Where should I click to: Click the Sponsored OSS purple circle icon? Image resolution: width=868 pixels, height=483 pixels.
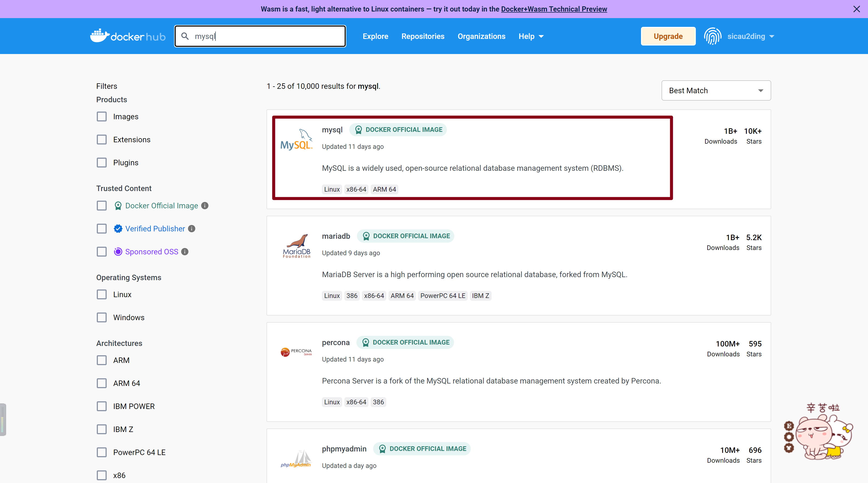click(x=118, y=252)
